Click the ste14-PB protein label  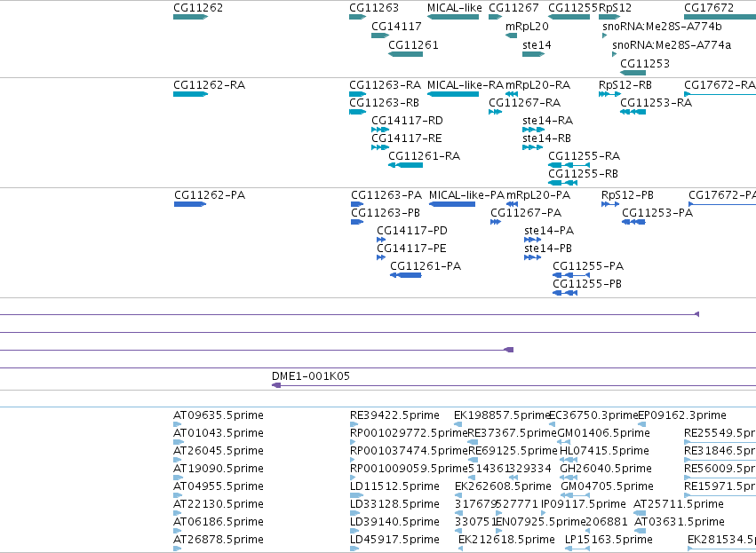click(548, 249)
